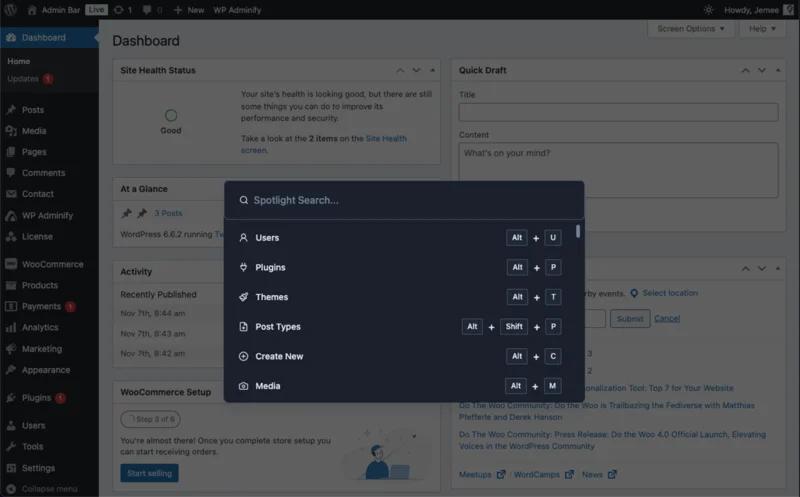800x497 pixels.
Task: Click the Quick Draft Title field
Action: [618, 112]
